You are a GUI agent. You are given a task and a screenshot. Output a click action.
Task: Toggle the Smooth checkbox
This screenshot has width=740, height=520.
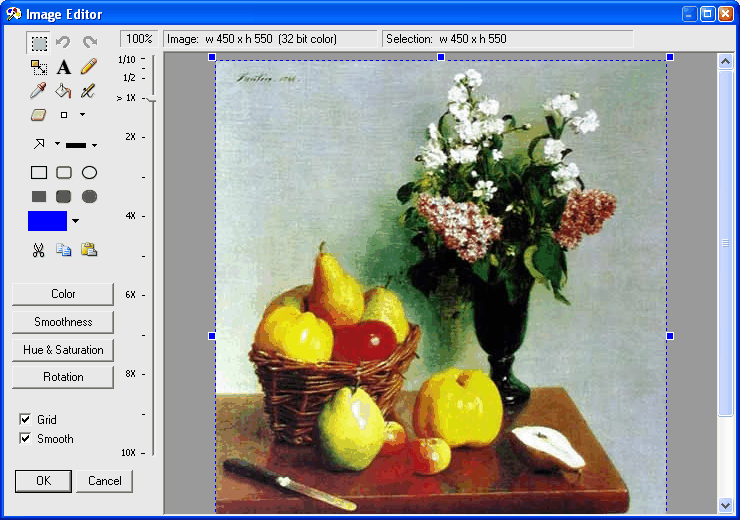click(25, 438)
